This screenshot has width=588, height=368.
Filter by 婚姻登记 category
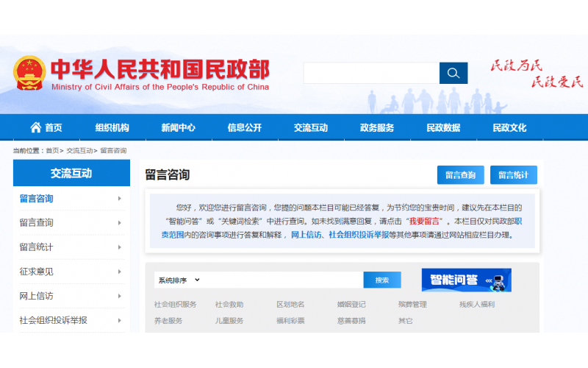pos(351,305)
